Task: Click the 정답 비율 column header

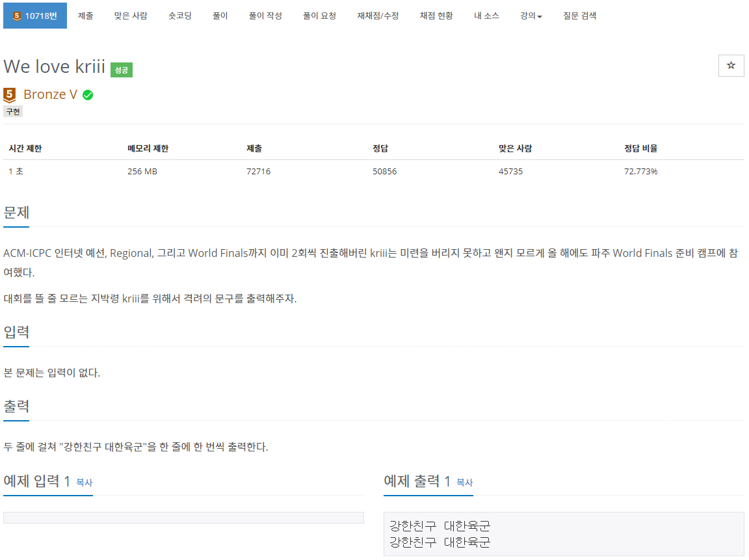Action: 640,148
